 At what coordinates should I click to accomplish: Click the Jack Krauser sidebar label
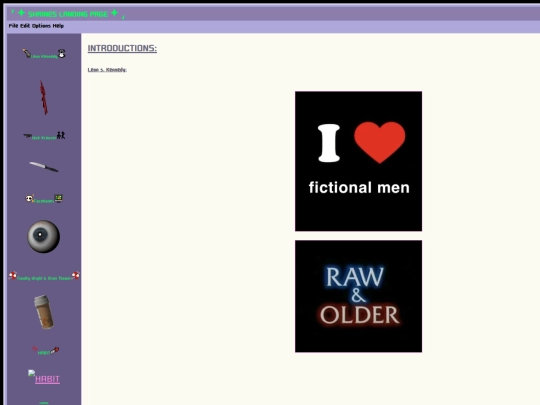click(x=44, y=137)
